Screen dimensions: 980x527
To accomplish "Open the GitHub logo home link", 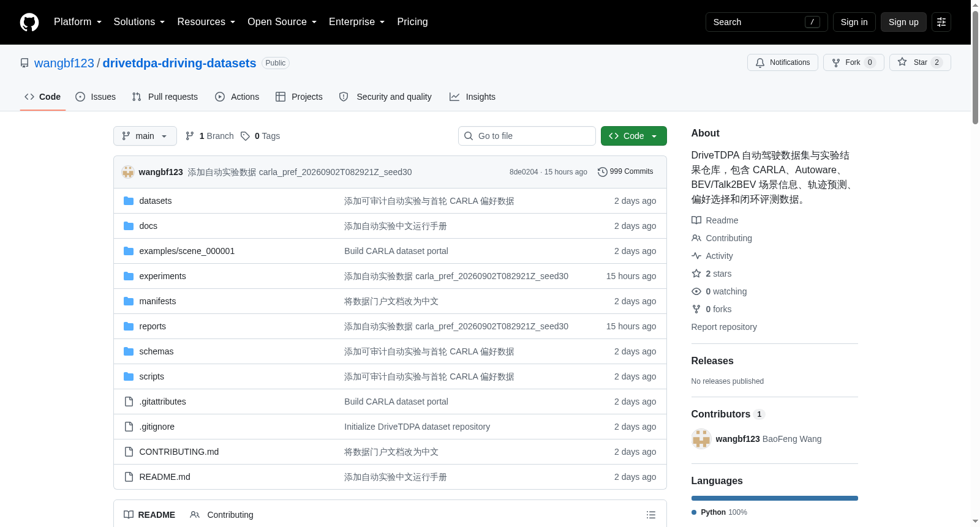I will [29, 22].
